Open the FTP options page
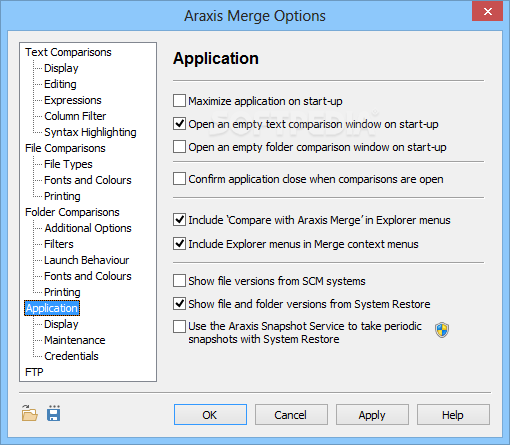This screenshot has width=510, height=445. [34, 372]
